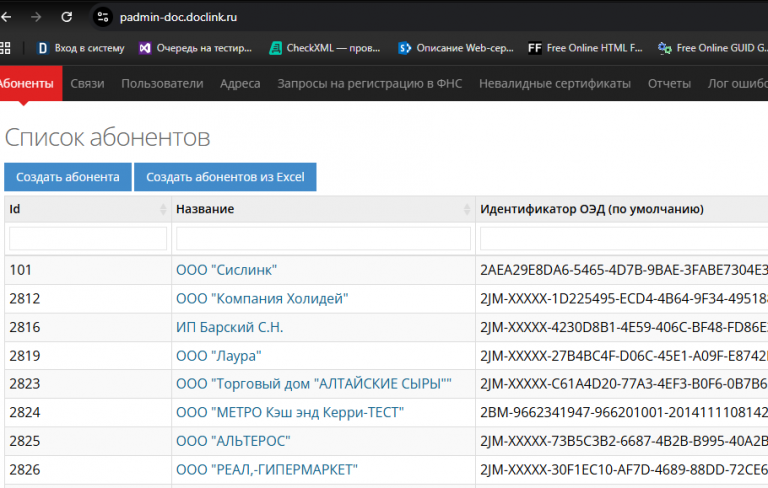Open the "Вход в систему" bookmark
768x488 pixels.
pos(81,48)
